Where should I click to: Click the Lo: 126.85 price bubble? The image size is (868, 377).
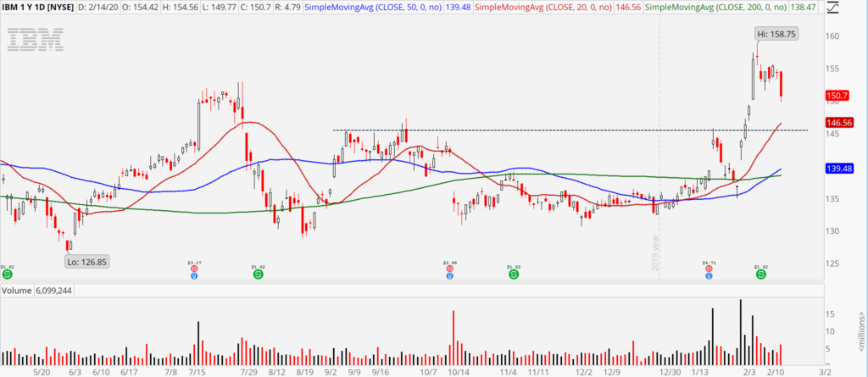(x=87, y=262)
